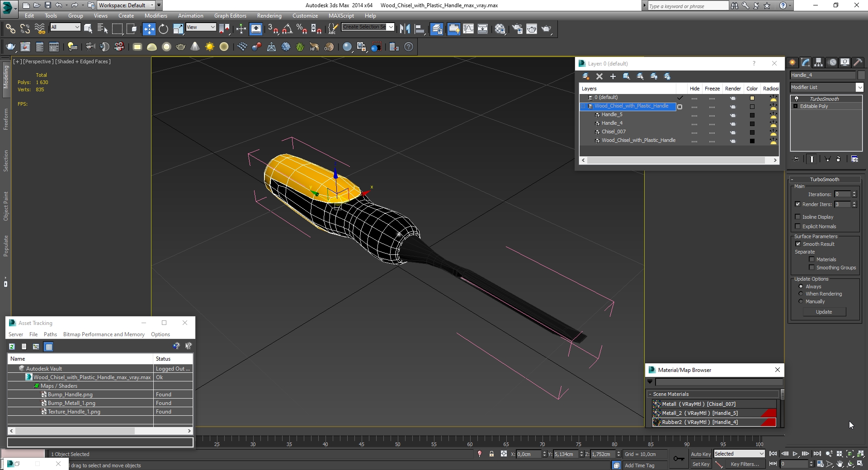Expand Editable Poly in modifier stack
The image size is (868, 470).
coord(796,106)
